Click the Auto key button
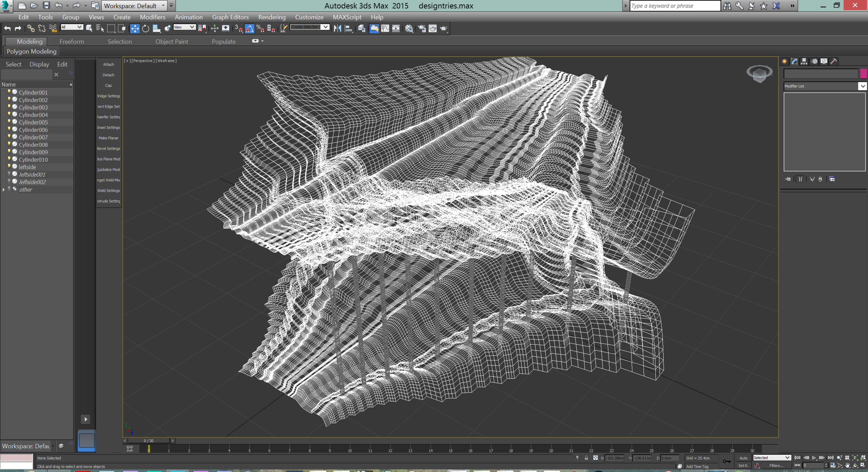Viewport: 868px width, 472px height. point(743,458)
